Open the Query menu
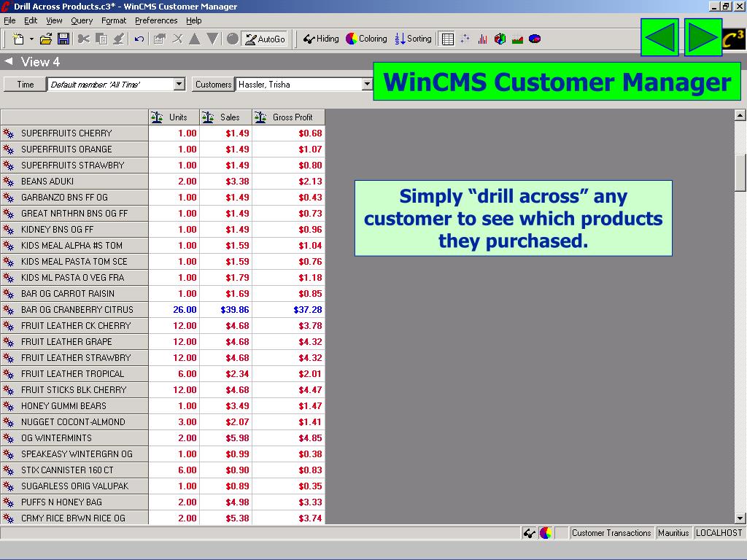Screen dimensions: 747x560 click(x=82, y=20)
